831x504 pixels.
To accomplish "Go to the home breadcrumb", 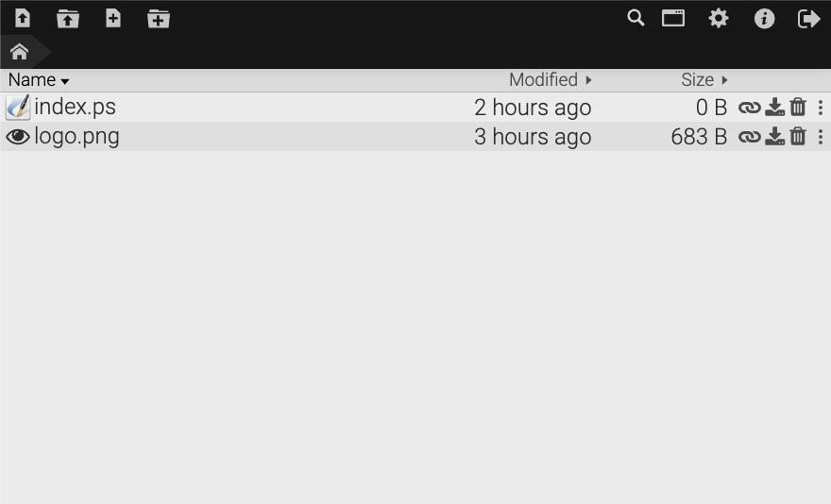I will coord(19,51).
